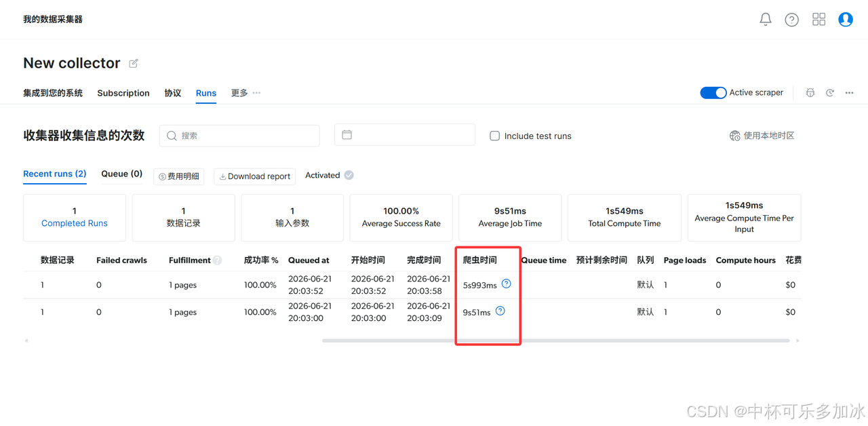868x426 pixels.
Task: Click help icon beside 5s993ms
Action: (x=506, y=284)
